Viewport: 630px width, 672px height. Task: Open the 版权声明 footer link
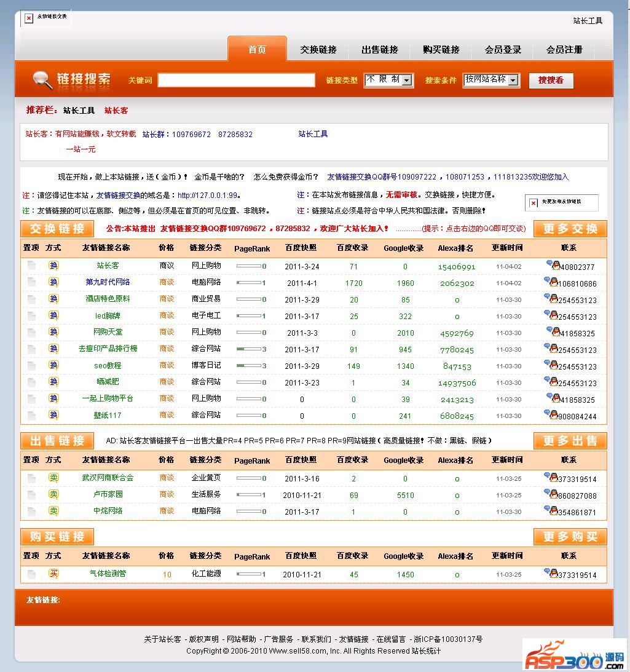coord(203,639)
